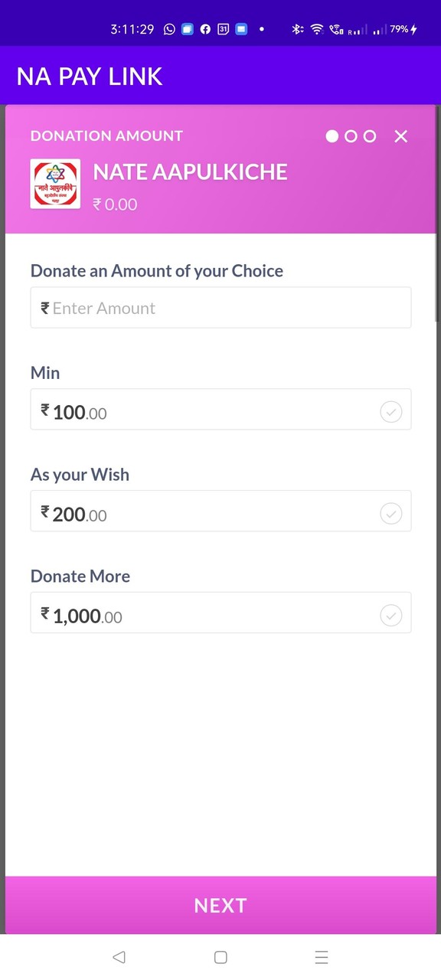Tap the DONATION AMOUNT title bar
The height and width of the screenshot is (980, 441).
[106, 136]
